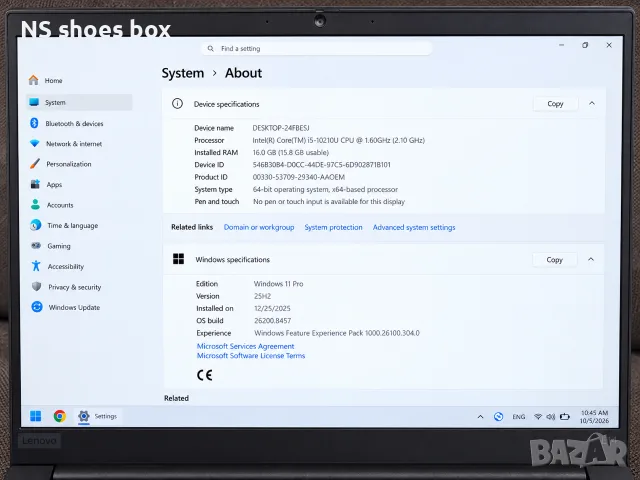This screenshot has width=640, height=480.
Task: Select the Bluetooth & devices menu label
Action: (74, 124)
